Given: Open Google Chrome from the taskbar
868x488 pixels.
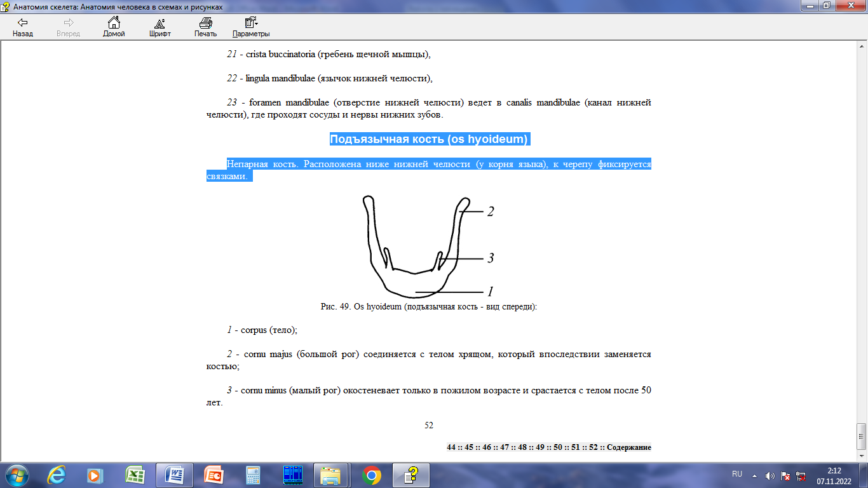Looking at the screenshot, I should coord(371,475).
